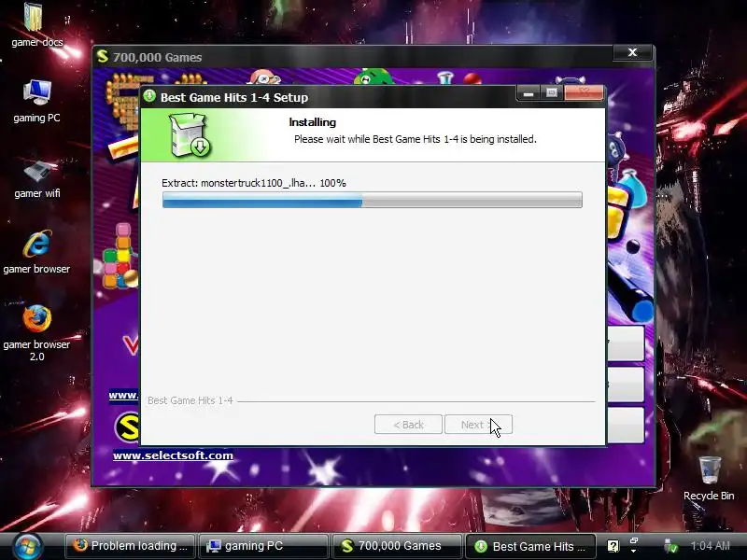Click the maximize button of Setup window
747x560 pixels.
pyautogui.click(x=552, y=93)
